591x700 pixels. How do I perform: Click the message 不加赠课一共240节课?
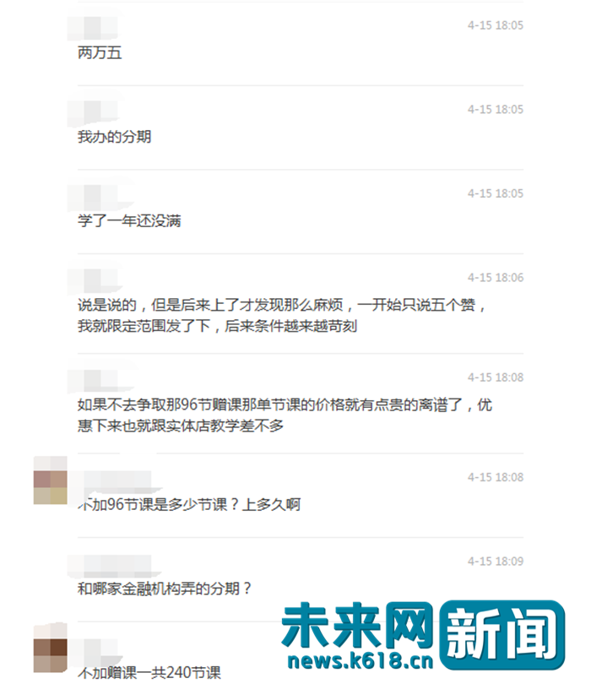[149, 672]
